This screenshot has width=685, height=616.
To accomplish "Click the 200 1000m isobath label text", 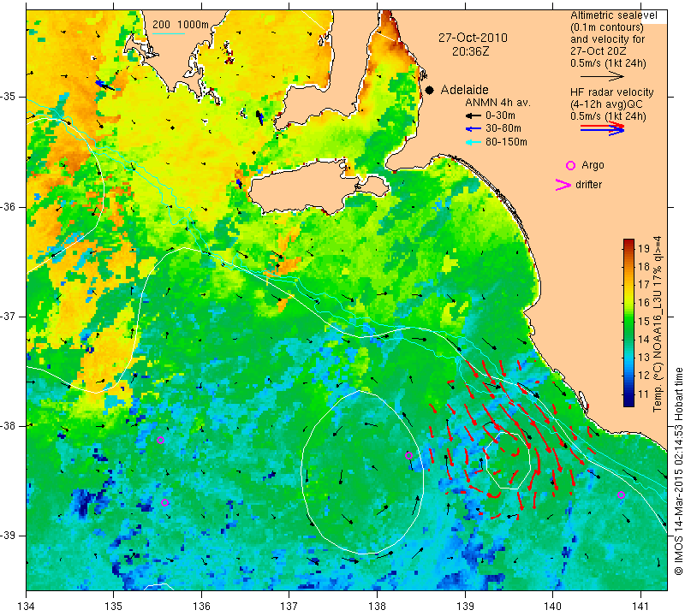I will [181, 25].
